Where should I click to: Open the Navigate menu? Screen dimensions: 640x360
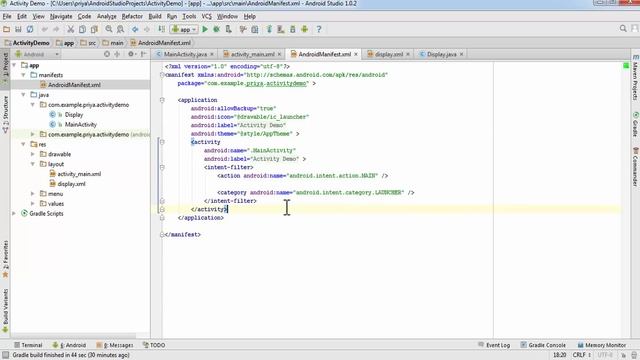tap(61, 16)
